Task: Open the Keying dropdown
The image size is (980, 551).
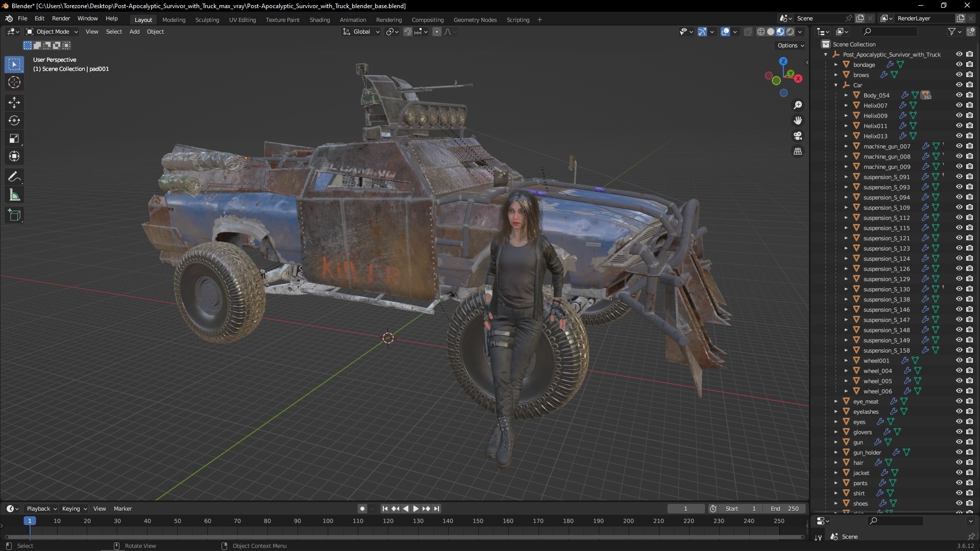Action: tap(74, 509)
